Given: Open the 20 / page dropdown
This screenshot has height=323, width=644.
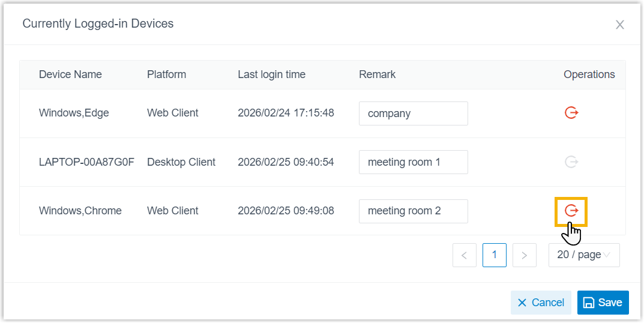Looking at the screenshot, I should (584, 255).
